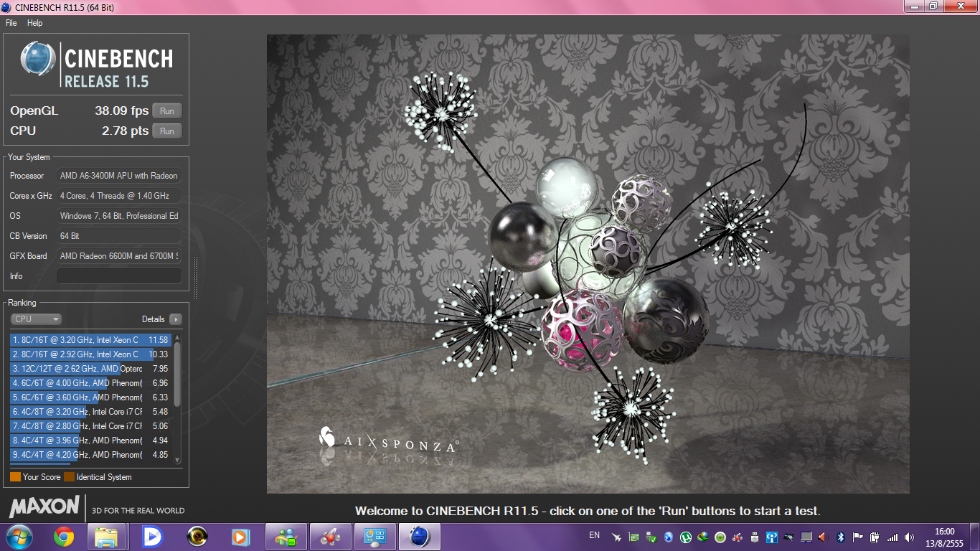Open the Action Center flag icon
This screenshot has width=980, height=551.
(858, 537)
